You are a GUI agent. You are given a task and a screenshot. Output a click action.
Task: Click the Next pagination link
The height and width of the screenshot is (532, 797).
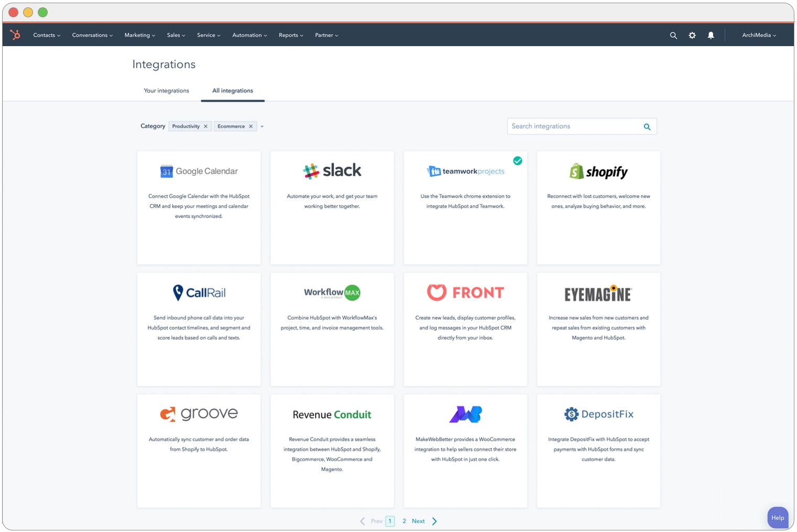click(x=418, y=521)
